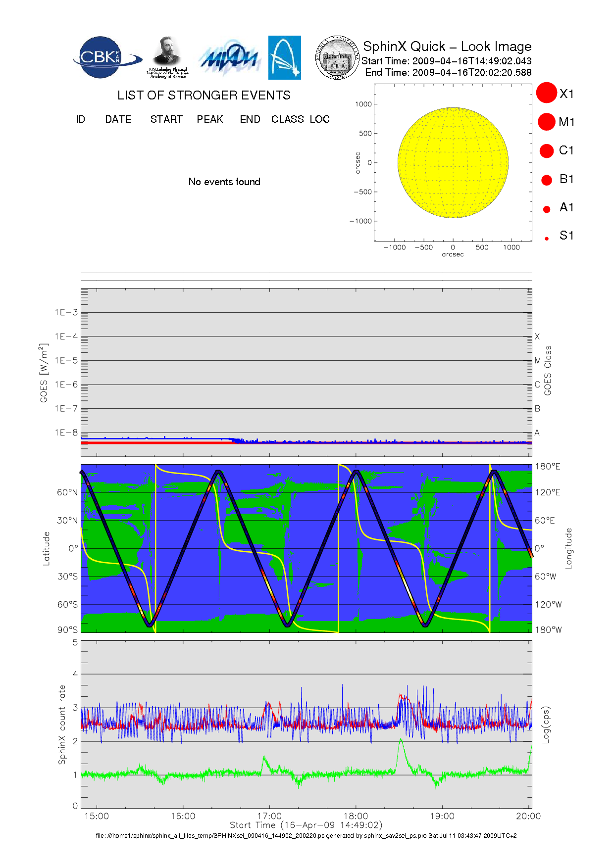Image resolution: width=614 pixels, height=868 pixels.
Task: Click the START column header
Action: tap(166, 119)
